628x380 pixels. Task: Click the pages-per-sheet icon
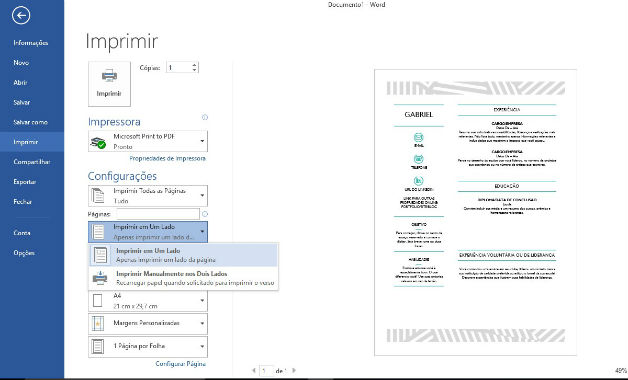click(x=98, y=347)
